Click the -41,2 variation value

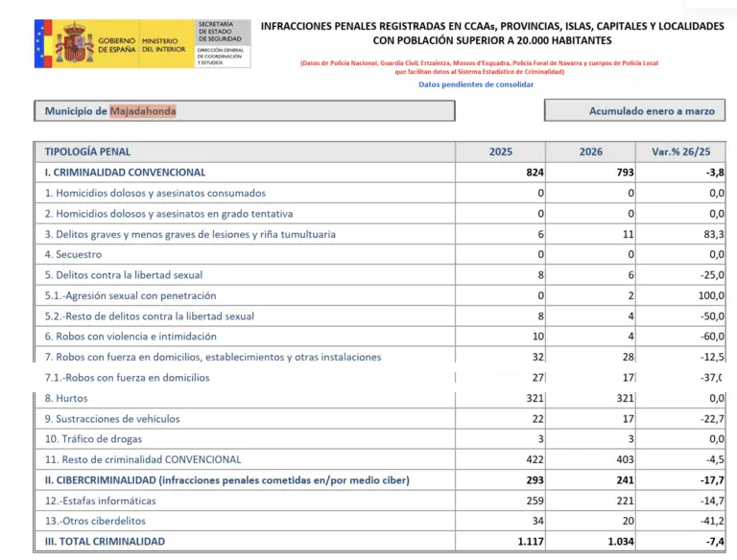coord(712,521)
